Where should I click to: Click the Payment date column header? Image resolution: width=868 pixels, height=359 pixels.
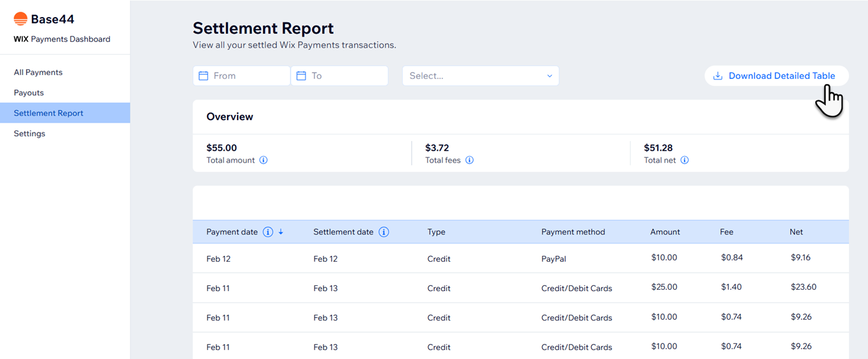point(232,232)
